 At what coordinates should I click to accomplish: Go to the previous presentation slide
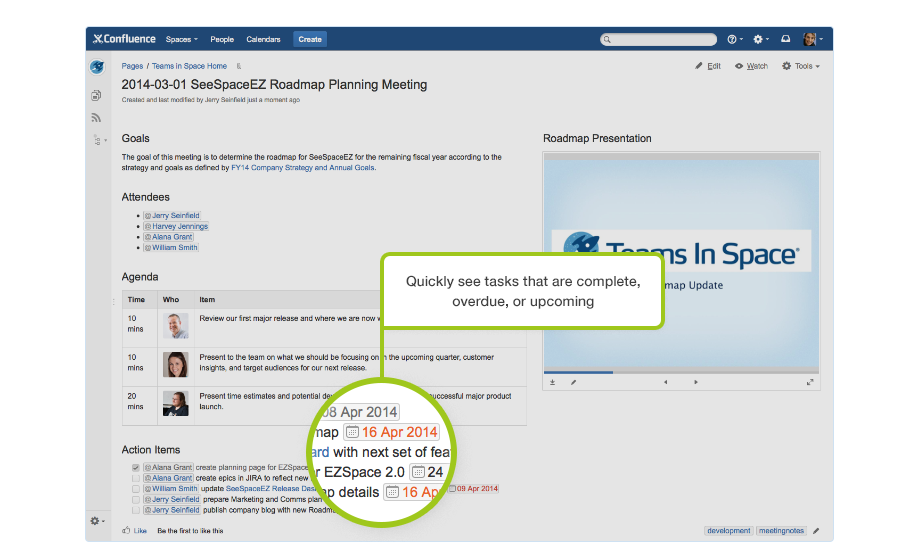[665, 382]
